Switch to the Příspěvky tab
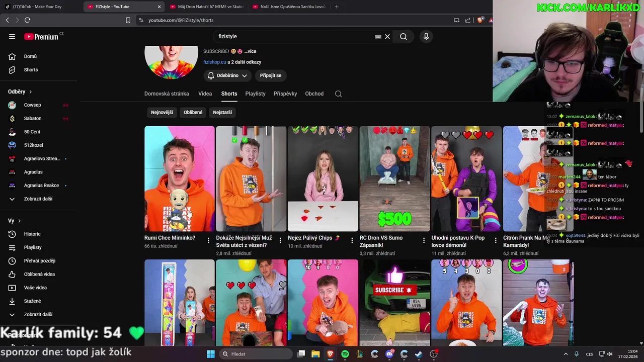Screen dimensions: 644x362 285,94
